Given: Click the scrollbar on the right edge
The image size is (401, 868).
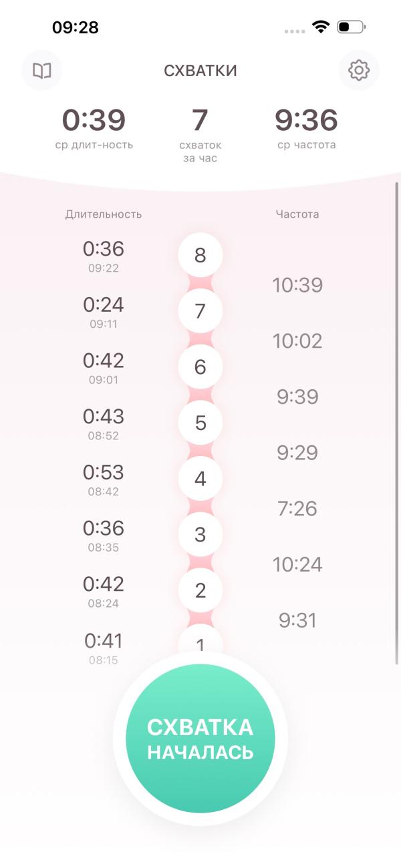Looking at the screenshot, I should (397, 421).
